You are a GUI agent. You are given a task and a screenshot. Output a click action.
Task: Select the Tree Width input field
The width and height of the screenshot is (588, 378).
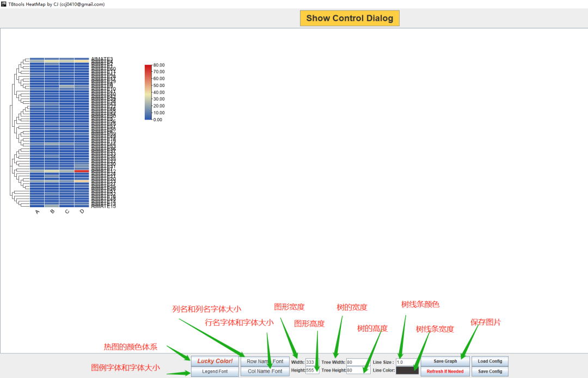(358, 362)
